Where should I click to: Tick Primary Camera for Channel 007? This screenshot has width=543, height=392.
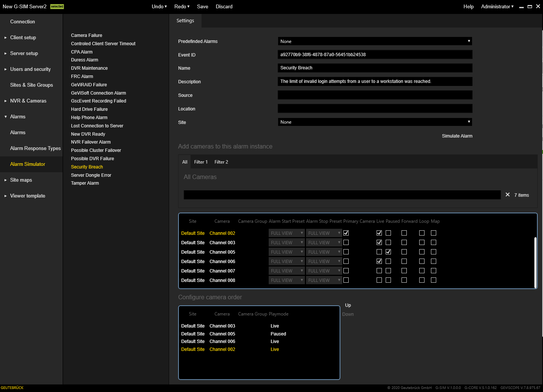(346, 271)
